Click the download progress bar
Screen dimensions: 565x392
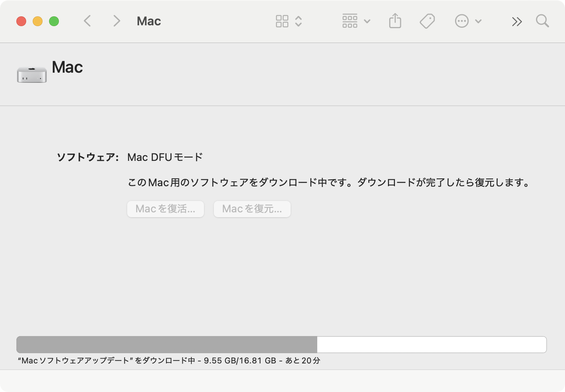pyautogui.click(x=281, y=345)
